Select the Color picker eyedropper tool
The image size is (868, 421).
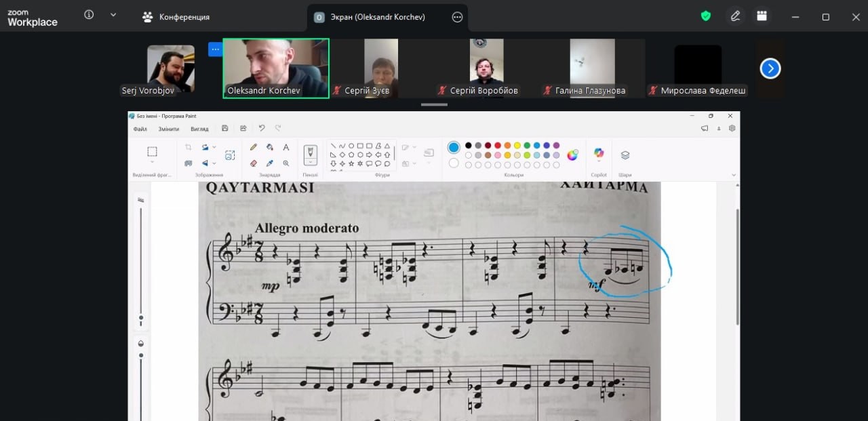pyautogui.click(x=270, y=163)
